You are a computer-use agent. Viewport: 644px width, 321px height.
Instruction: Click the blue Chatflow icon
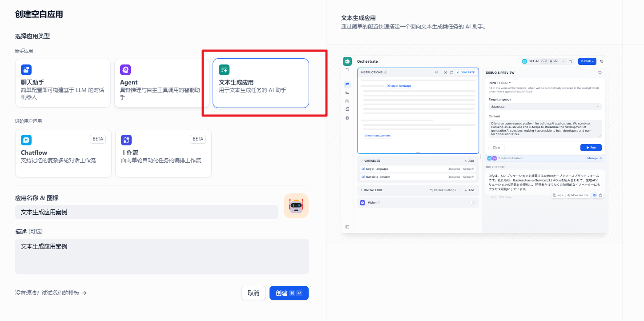point(26,140)
